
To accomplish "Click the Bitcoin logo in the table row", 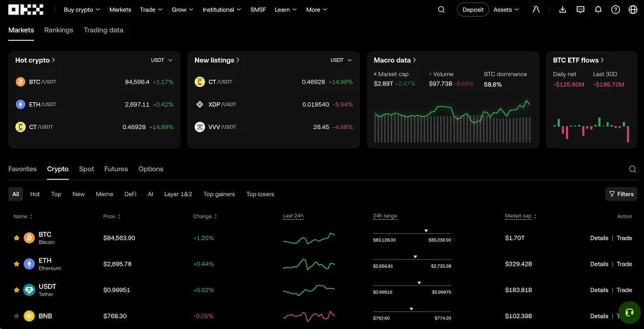I will click(x=29, y=238).
